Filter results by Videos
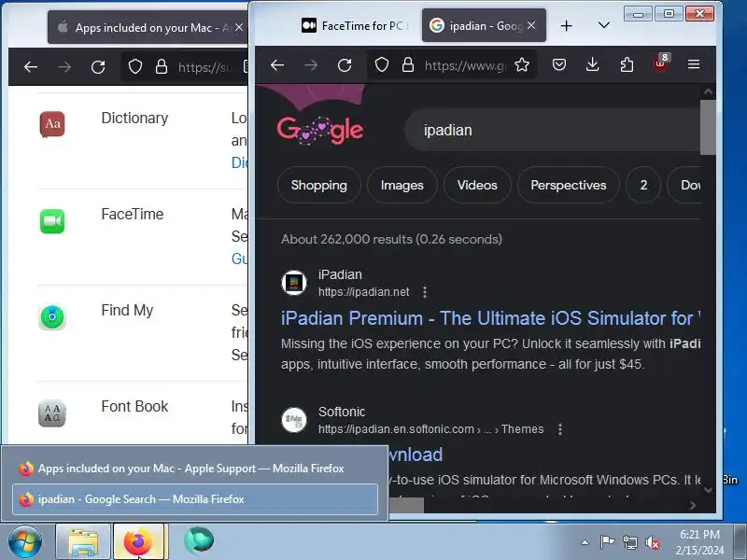 click(477, 185)
